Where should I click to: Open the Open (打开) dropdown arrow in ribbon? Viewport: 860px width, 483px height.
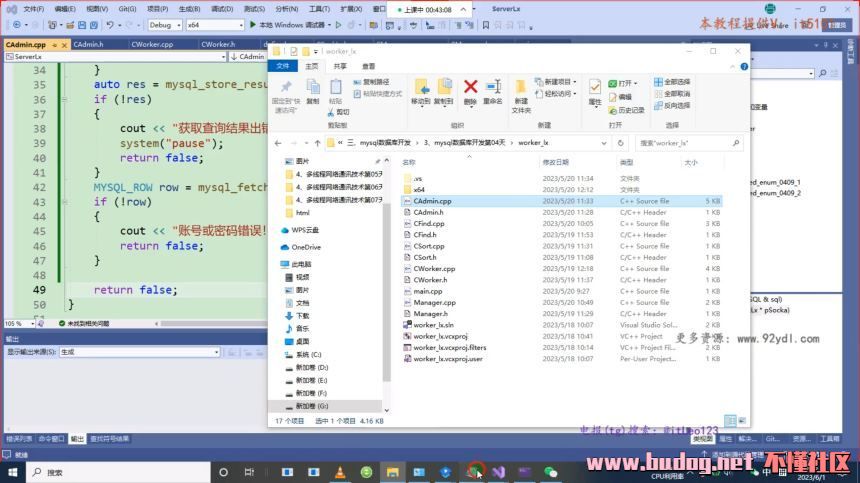pyautogui.click(x=635, y=83)
